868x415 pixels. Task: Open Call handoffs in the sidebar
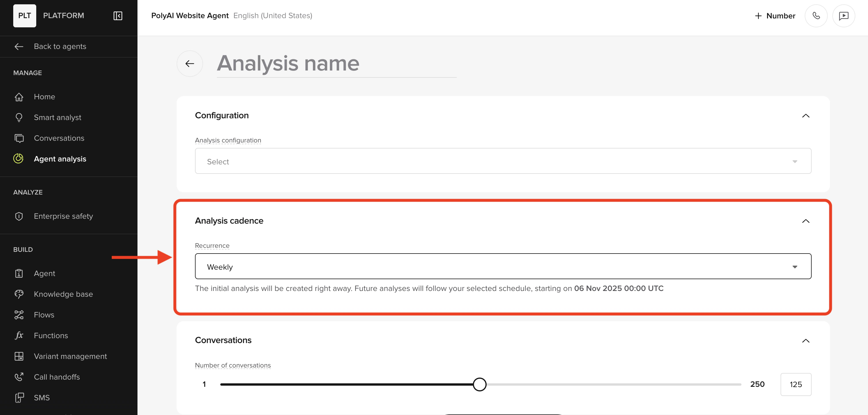point(57,377)
